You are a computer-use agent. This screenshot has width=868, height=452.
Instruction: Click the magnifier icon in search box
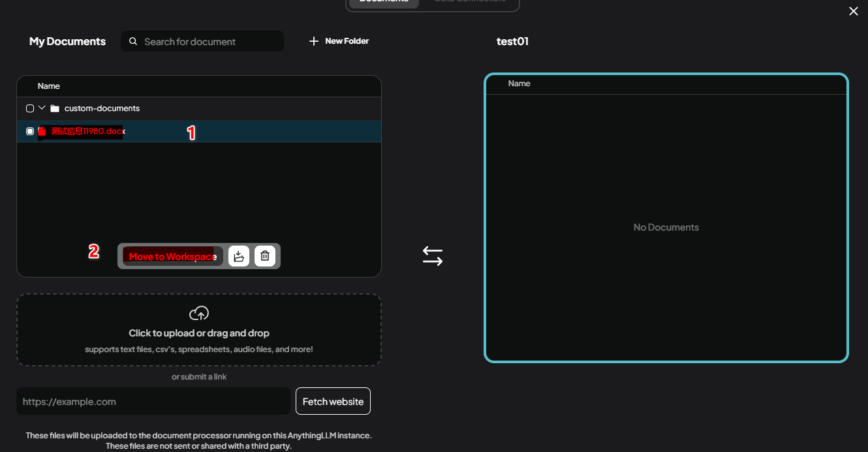click(x=133, y=41)
